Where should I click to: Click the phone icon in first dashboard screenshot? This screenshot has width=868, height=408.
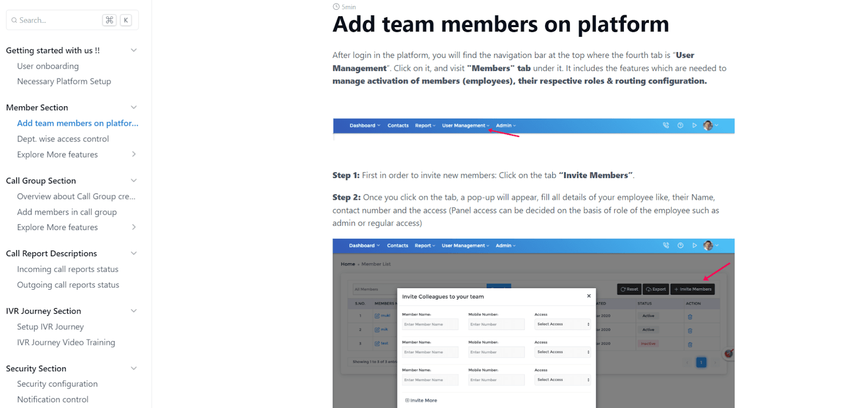[666, 125]
